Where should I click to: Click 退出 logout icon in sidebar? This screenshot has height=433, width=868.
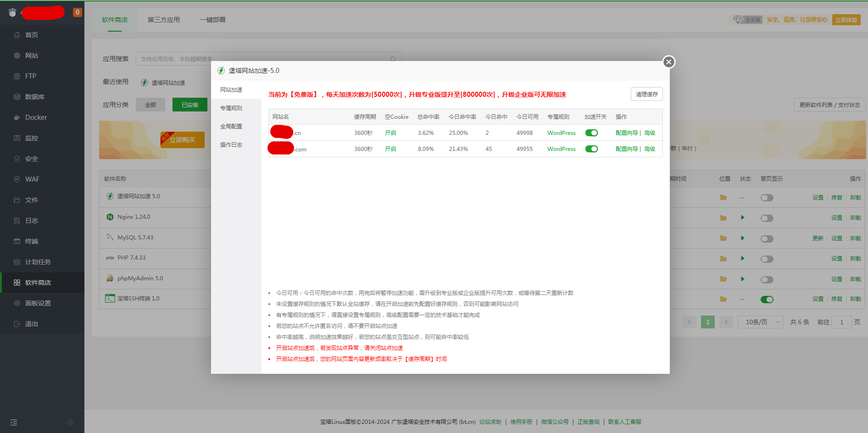17,324
